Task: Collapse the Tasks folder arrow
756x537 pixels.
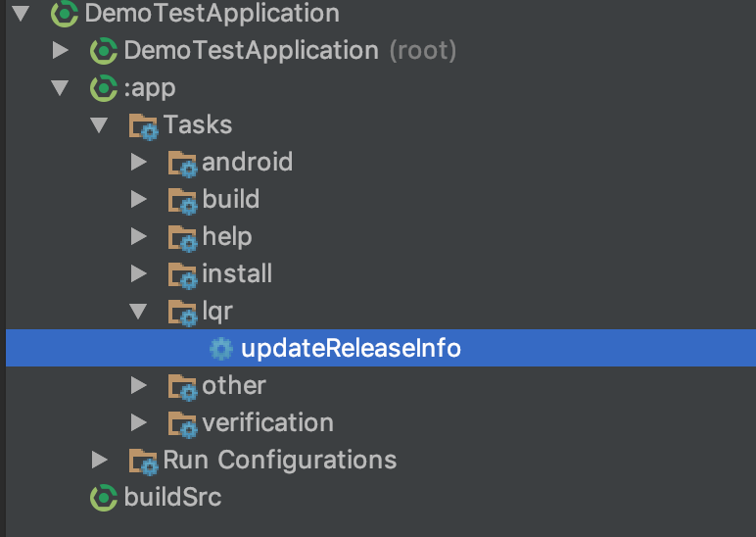Action: pyautogui.click(x=99, y=125)
